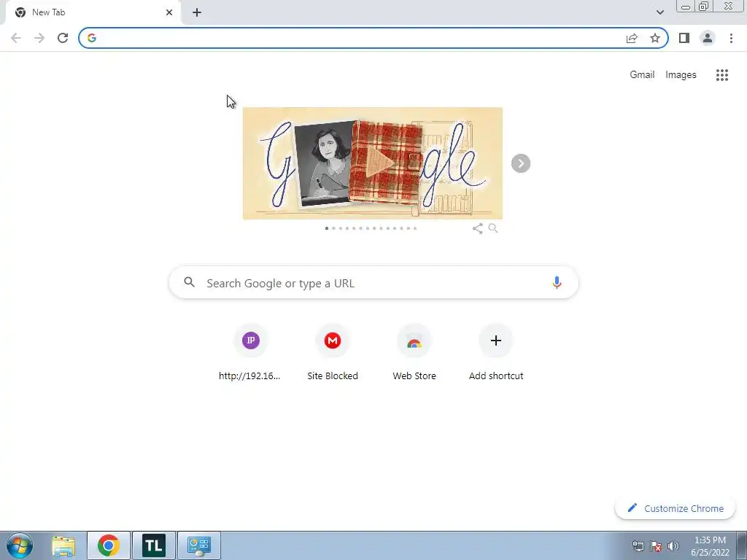Share this page using the share icon
747x560 pixels.
point(632,38)
